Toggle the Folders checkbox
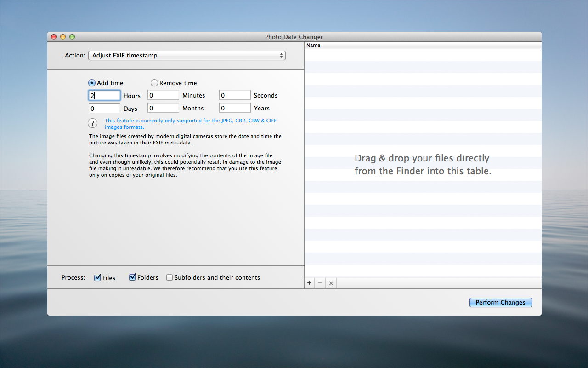 click(x=132, y=277)
